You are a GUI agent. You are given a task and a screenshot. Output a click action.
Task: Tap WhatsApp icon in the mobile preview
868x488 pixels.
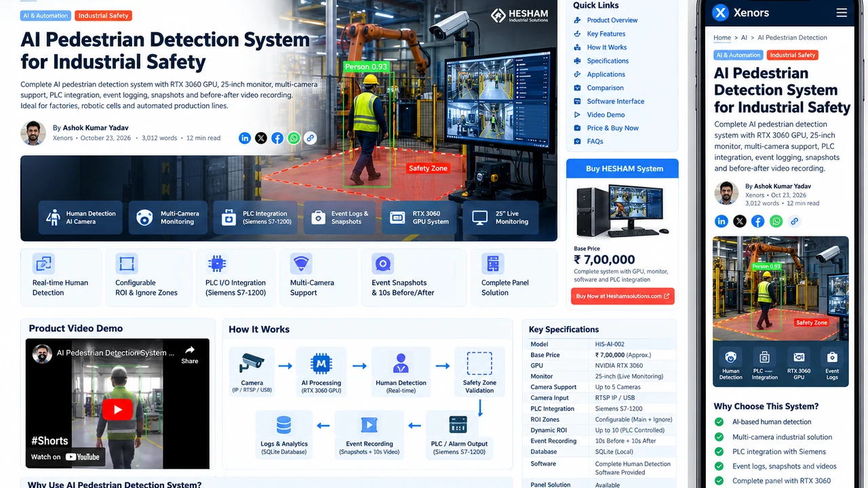click(x=776, y=221)
